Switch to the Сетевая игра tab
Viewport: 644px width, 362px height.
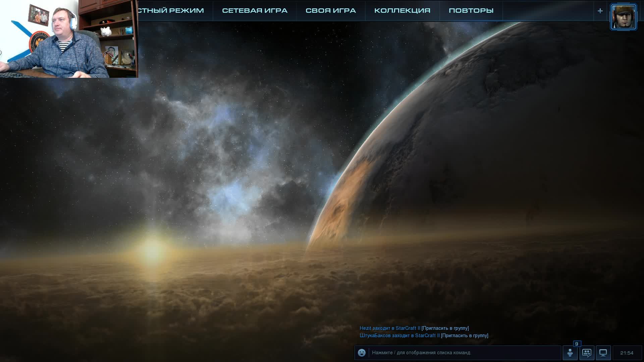coord(255,11)
